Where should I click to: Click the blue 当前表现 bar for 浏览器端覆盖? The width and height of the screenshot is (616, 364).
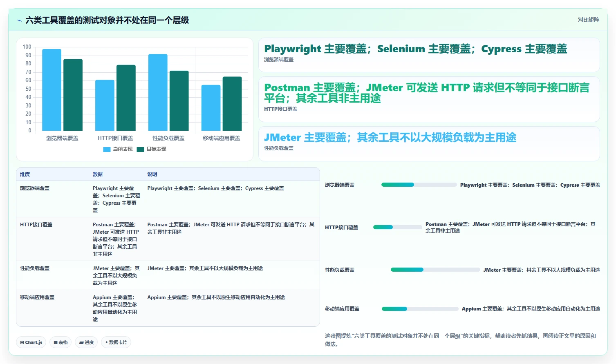(52, 90)
